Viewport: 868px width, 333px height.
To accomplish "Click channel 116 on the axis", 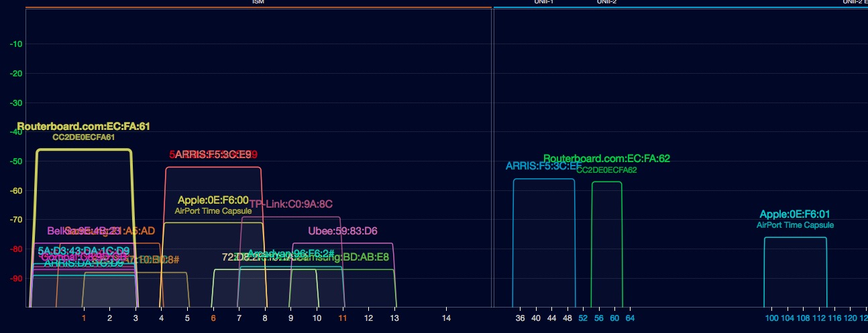I will 834,318.
